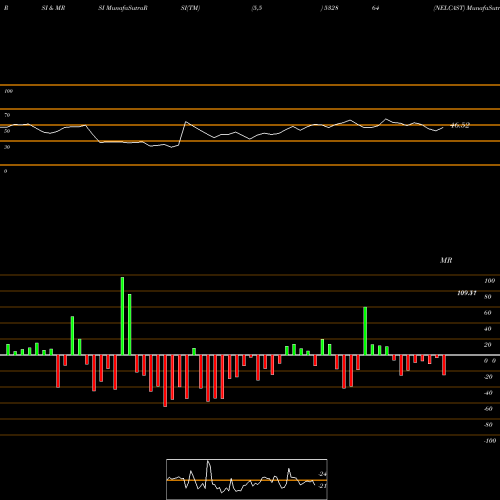The image size is (500, 500).
Task: Click the RSI axis label 100 on the left
Action: pos(8,91)
